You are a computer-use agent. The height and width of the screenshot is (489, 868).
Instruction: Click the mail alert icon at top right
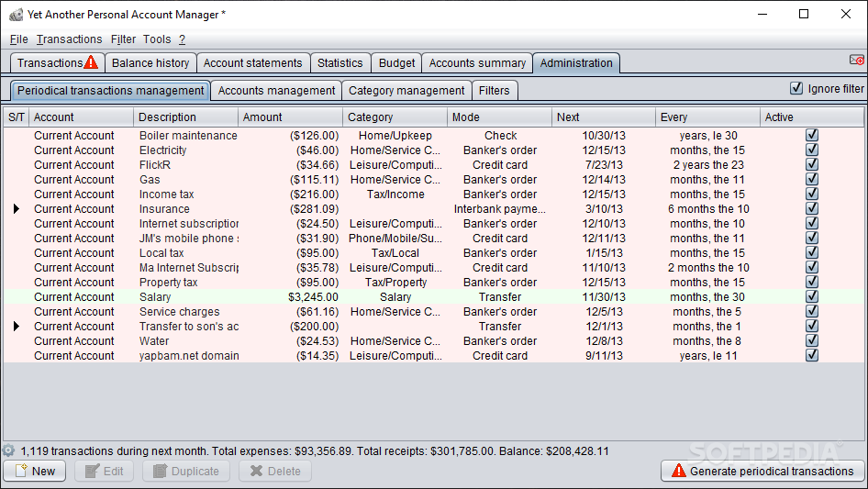[x=856, y=60]
